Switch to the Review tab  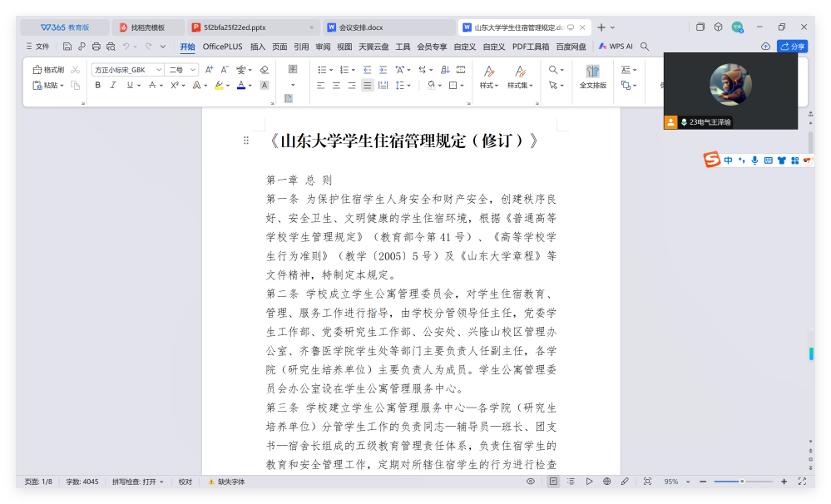323,47
